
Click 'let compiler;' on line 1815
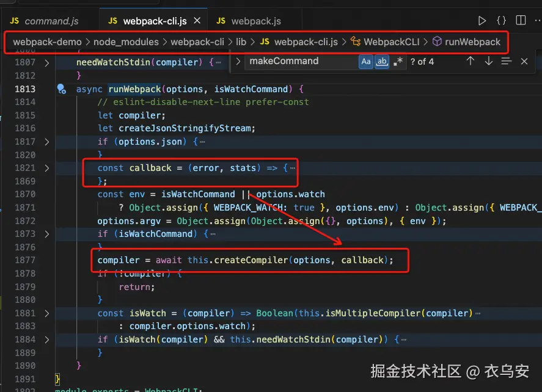click(131, 115)
